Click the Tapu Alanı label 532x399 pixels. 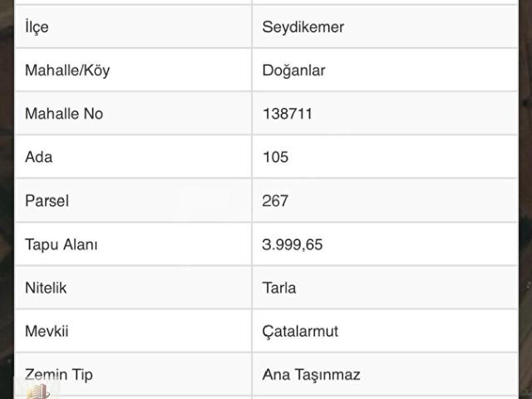coord(62,244)
